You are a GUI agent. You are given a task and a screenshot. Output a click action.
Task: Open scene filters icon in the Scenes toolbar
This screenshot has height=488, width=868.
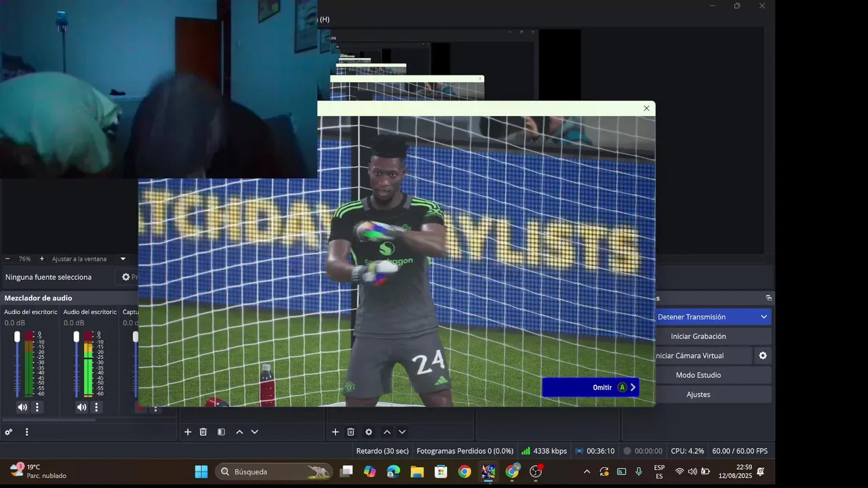[x=221, y=432]
